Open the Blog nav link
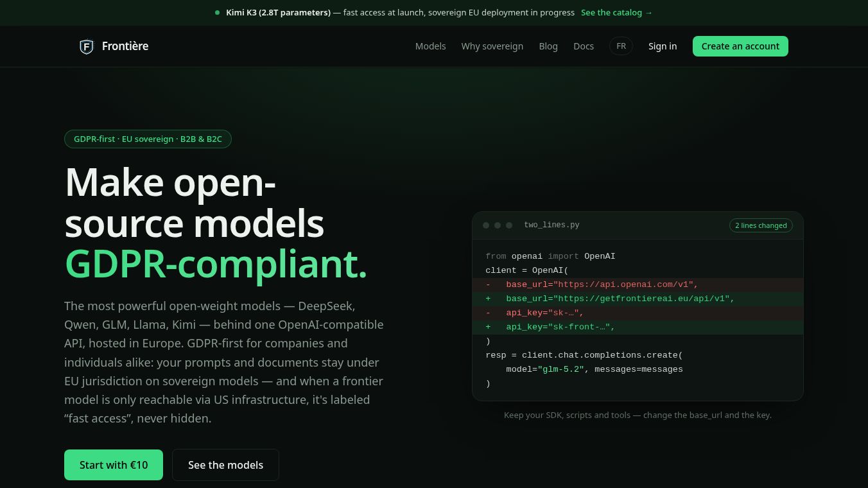 (548, 46)
